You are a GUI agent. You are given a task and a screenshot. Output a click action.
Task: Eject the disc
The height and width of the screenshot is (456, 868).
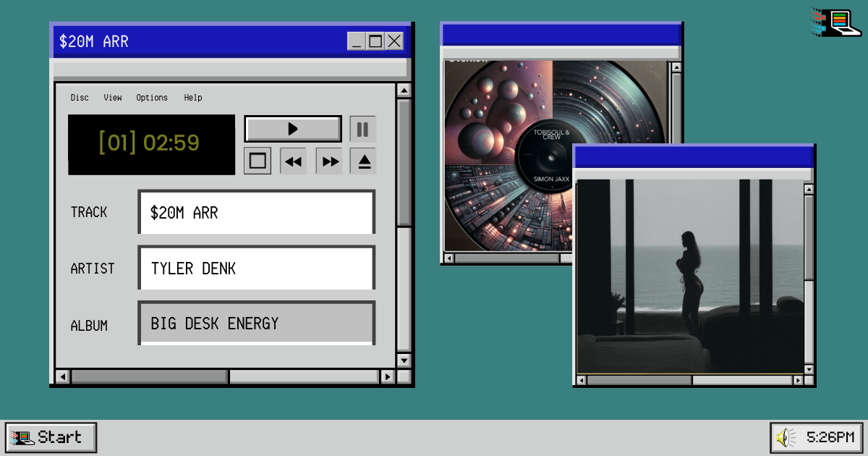(x=364, y=161)
